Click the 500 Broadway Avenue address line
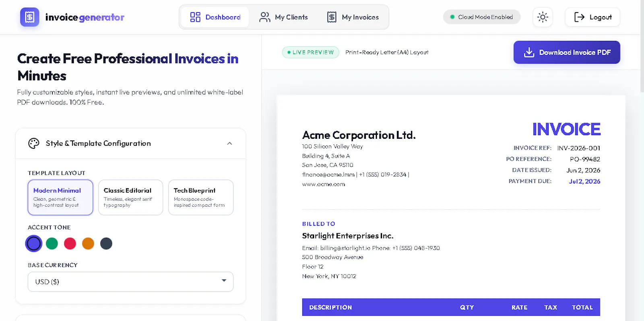The image size is (644, 321). pyautogui.click(x=332, y=257)
